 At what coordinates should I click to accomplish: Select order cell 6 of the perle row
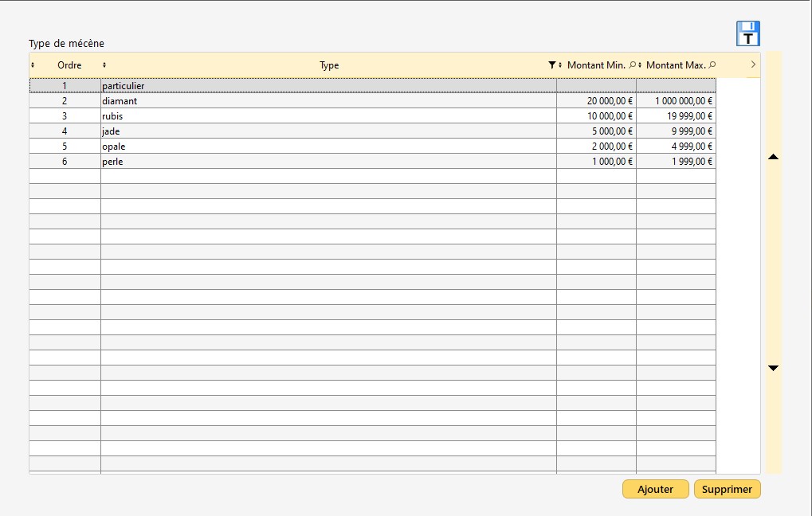coord(65,162)
